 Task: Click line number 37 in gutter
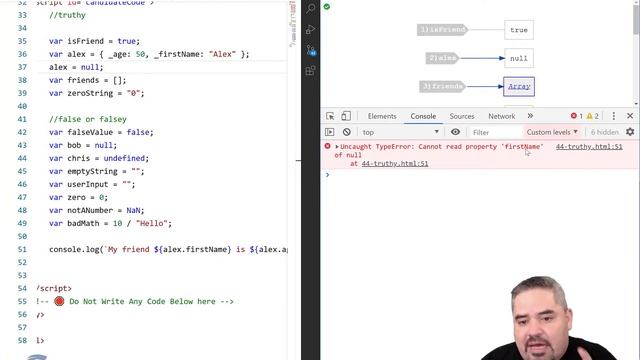pyautogui.click(x=22, y=67)
